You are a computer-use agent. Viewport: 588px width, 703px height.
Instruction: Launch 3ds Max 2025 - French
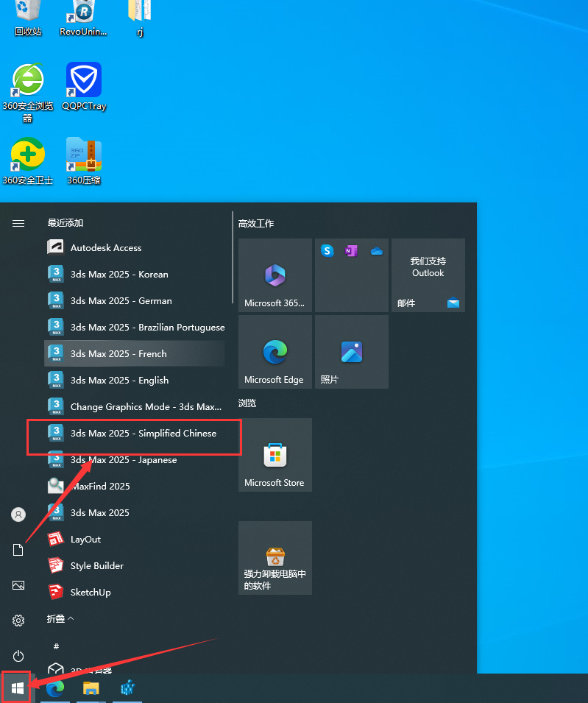pos(135,353)
